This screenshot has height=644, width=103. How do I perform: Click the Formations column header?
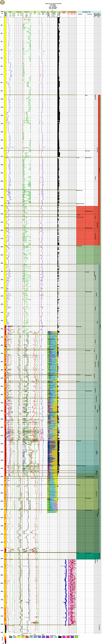point(90,14)
